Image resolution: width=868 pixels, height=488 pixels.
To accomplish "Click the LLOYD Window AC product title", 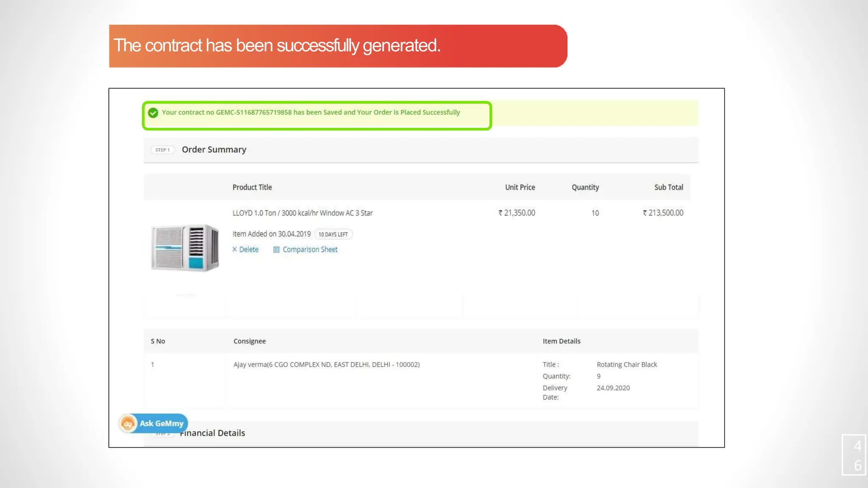I will (x=302, y=213).
